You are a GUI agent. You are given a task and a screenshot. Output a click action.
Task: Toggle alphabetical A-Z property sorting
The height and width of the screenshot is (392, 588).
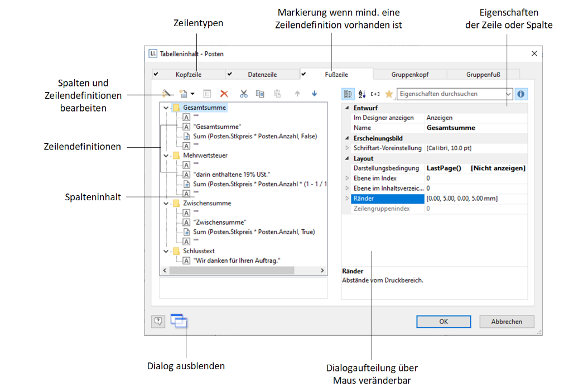tap(362, 94)
